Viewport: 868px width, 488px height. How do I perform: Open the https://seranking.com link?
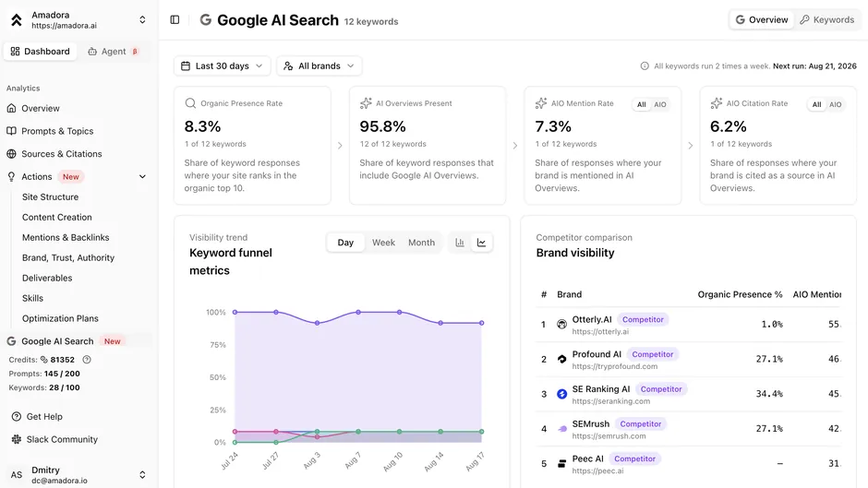pyautogui.click(x=611, y=401)
